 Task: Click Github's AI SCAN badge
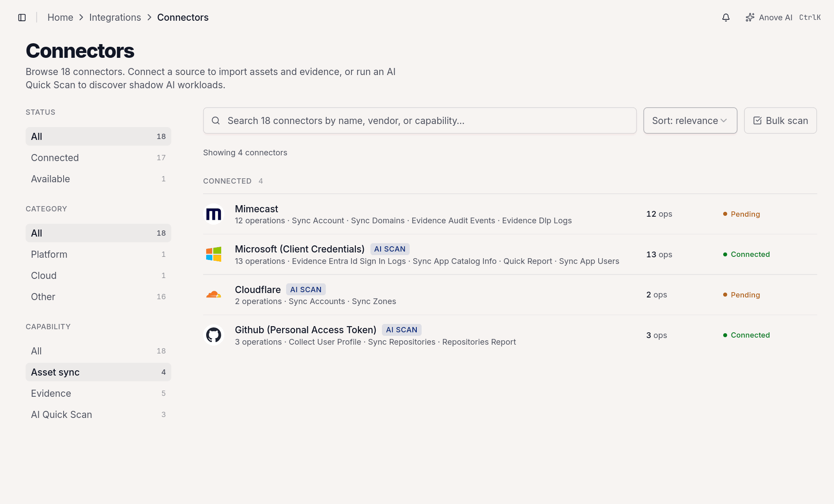tap(402, 330)
